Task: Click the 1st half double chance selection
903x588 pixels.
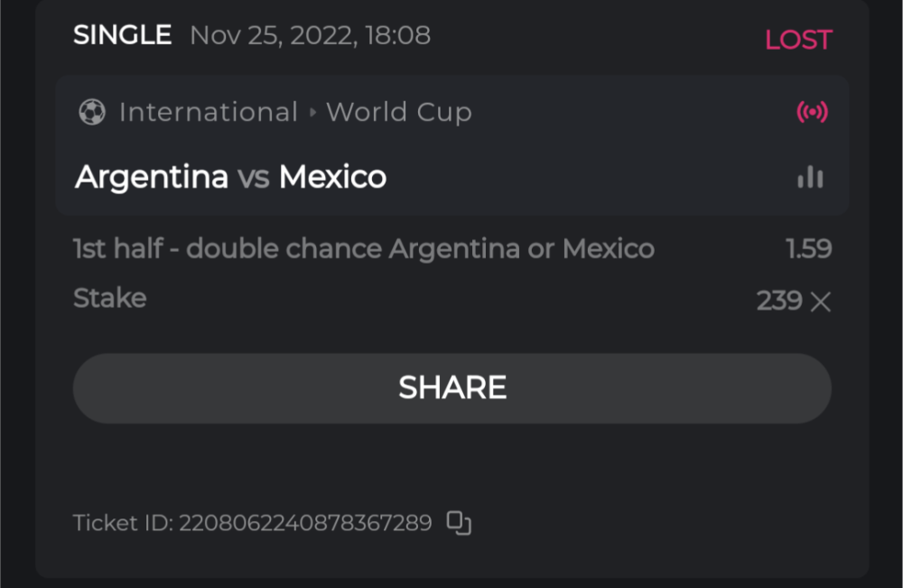Action: tap(363, 248)
